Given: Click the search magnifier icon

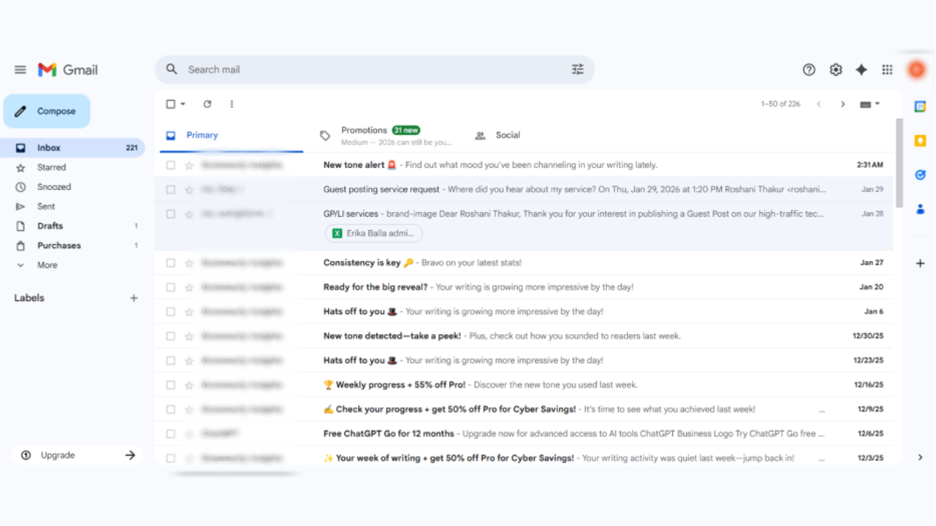Looking at the screenshot, I should click(x=172, y=70).
